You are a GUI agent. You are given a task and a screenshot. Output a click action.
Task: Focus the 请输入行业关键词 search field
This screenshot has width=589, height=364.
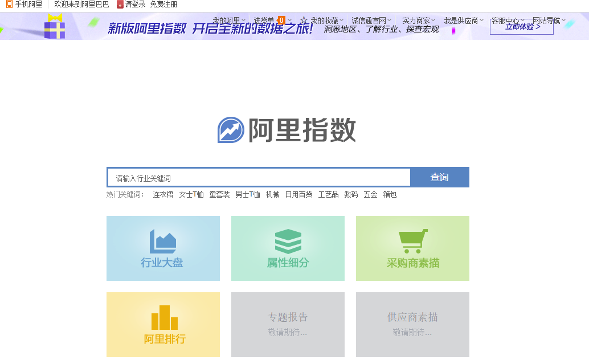click(259, 177)
